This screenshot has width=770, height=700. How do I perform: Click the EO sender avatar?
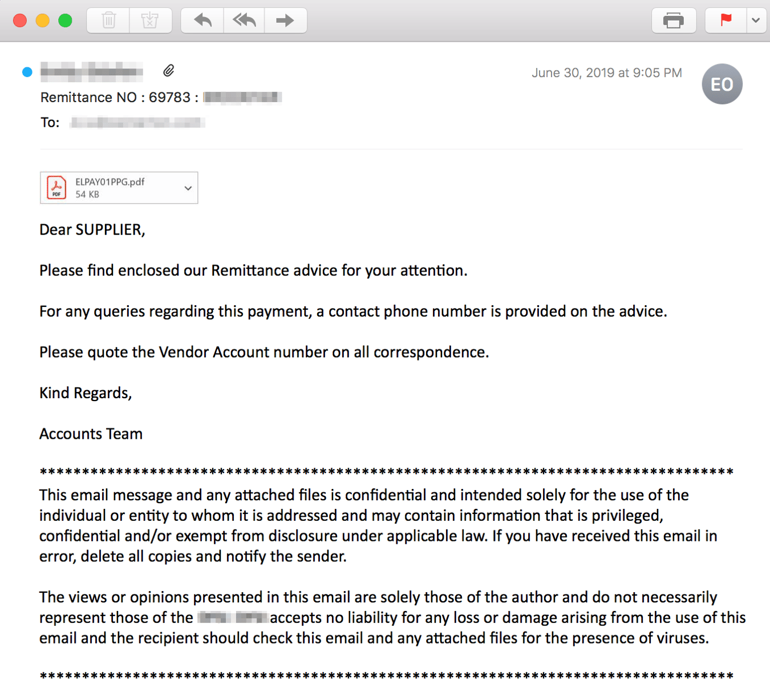coord(722,84)
